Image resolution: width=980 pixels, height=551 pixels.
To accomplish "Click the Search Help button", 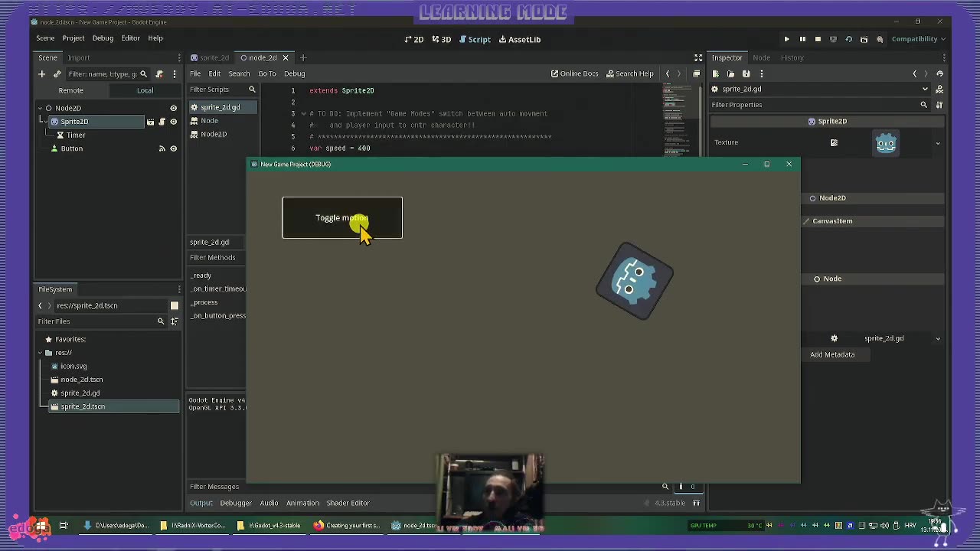I will [629, 73].
